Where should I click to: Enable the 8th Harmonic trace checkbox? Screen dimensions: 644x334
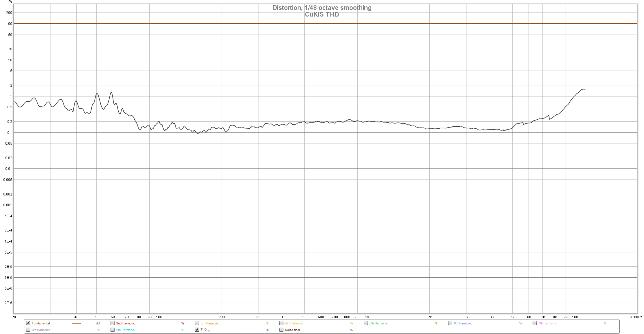tap(28, 330)
